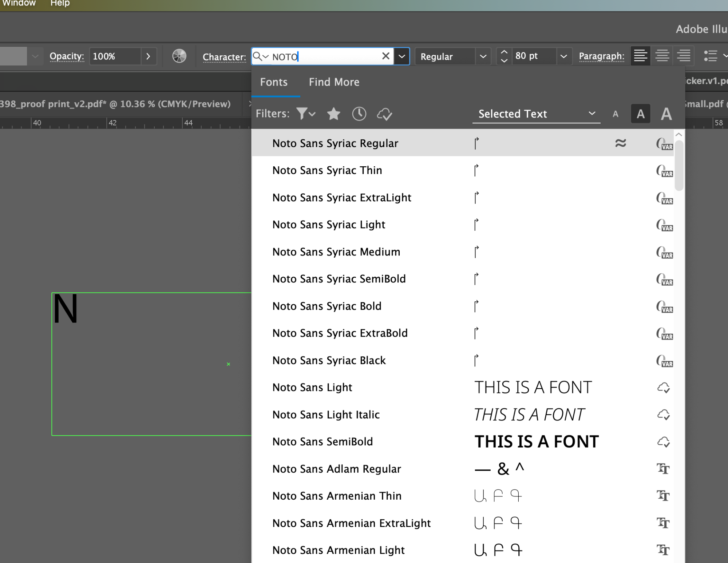
Task: Click variable font icon for Syriac Bold
Action: (664, 306)
